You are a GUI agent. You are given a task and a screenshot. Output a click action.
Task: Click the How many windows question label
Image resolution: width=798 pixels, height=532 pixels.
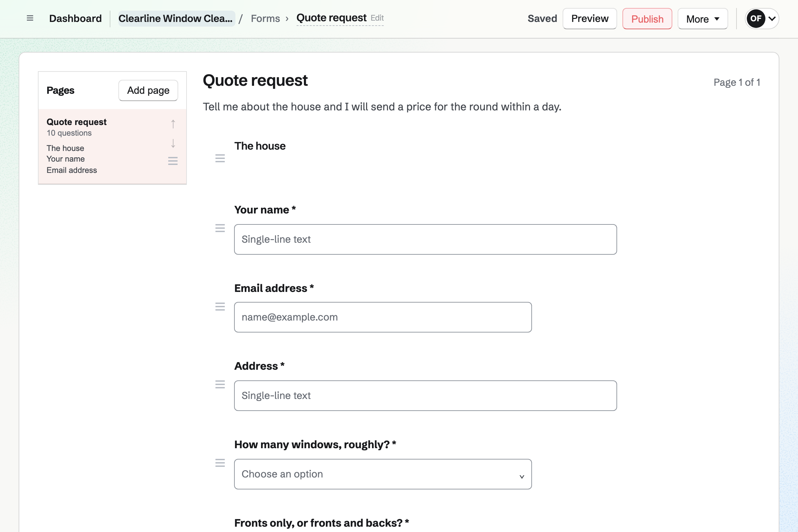(315, 445)
